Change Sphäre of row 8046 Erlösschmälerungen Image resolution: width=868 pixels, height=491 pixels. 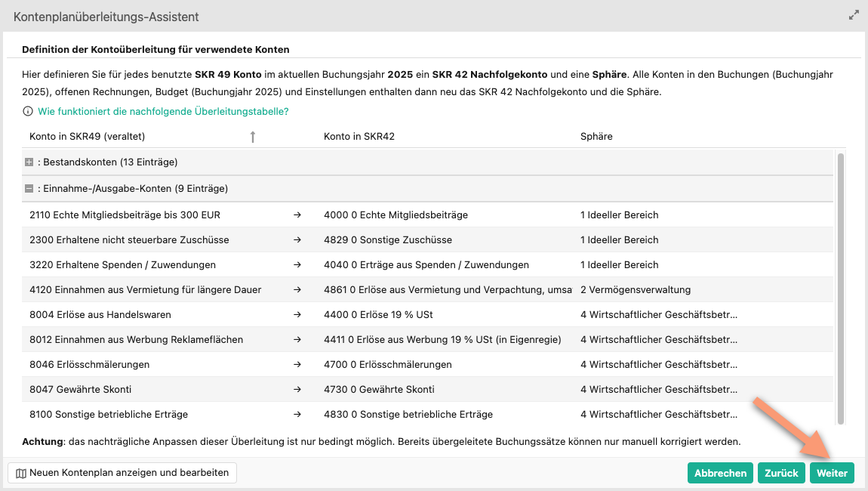(x=659, y=365)
